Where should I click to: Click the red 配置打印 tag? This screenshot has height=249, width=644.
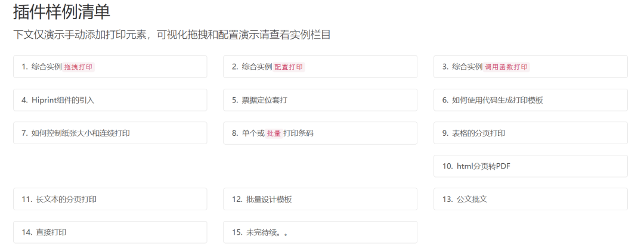289,67
